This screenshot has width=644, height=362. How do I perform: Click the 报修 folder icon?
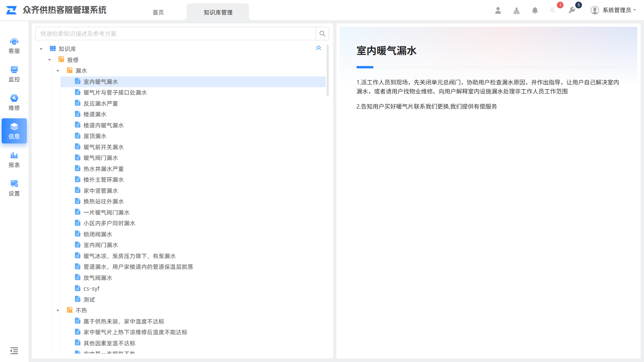tap(61, 59)
